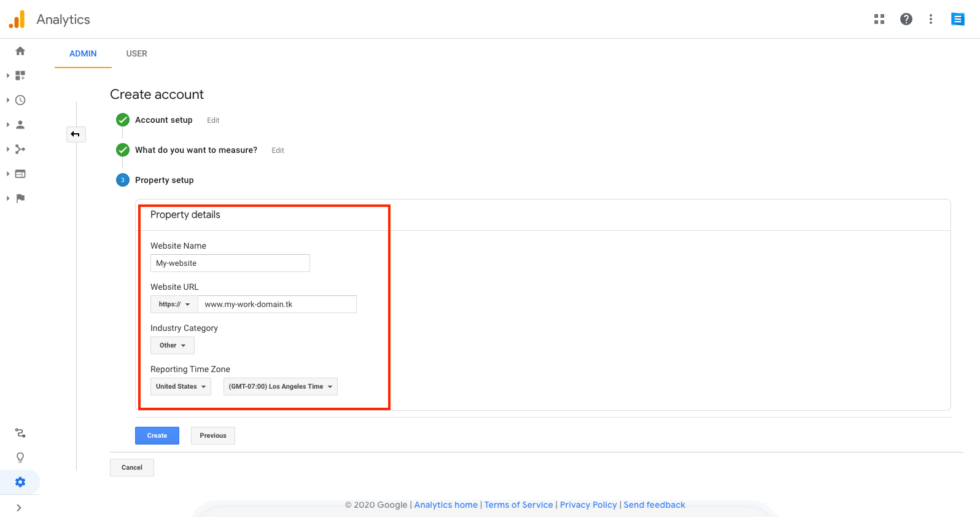This screenshot has height=517, width=980.
Task: Click the step 3 Property setup circle
Action: [123, 180]
